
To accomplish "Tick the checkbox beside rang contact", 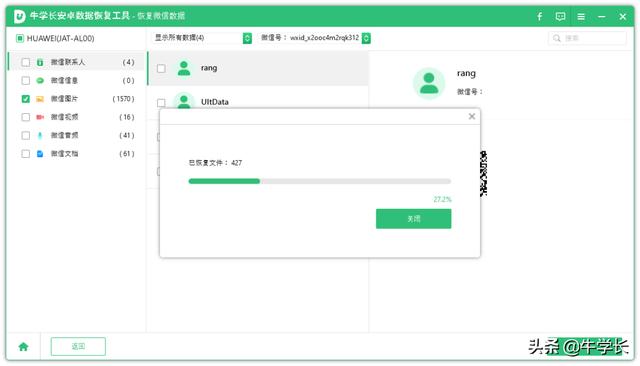I will click(161, 68).
